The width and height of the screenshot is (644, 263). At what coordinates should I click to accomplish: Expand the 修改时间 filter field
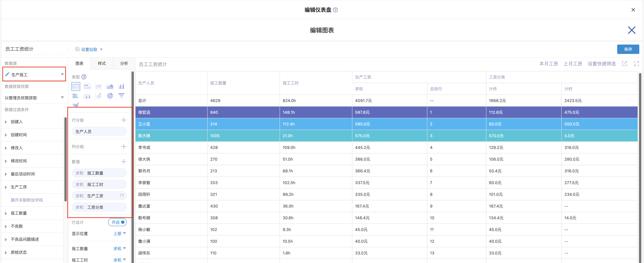(x=6, y=161)
